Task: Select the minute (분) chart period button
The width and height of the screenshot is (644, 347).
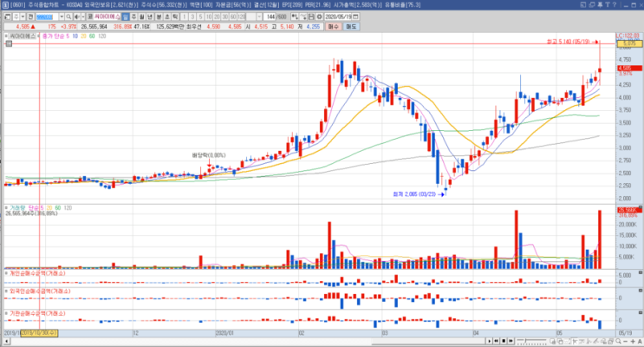Action: coord(159,16)
